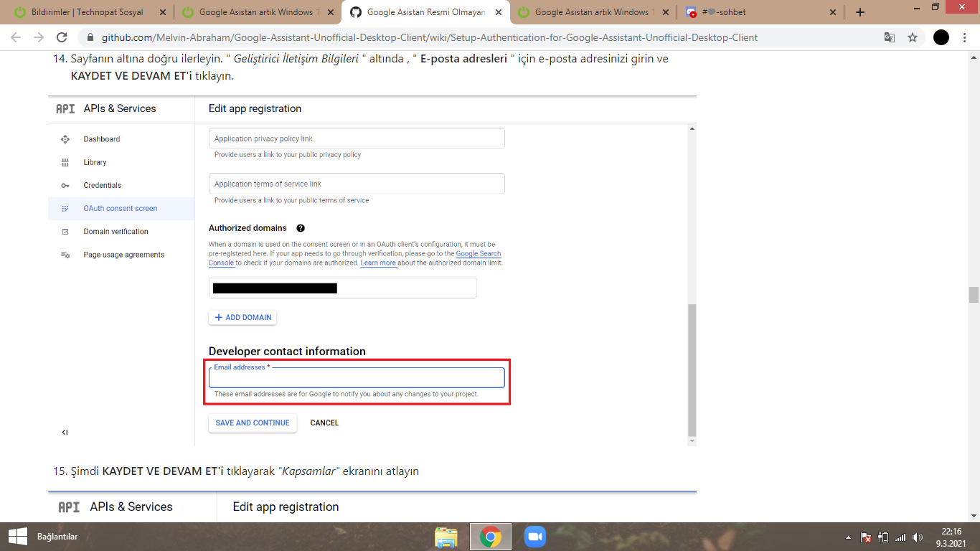
Task: Close the Google Asistan Resmi Olmayan tab
Action: (497, 12)
